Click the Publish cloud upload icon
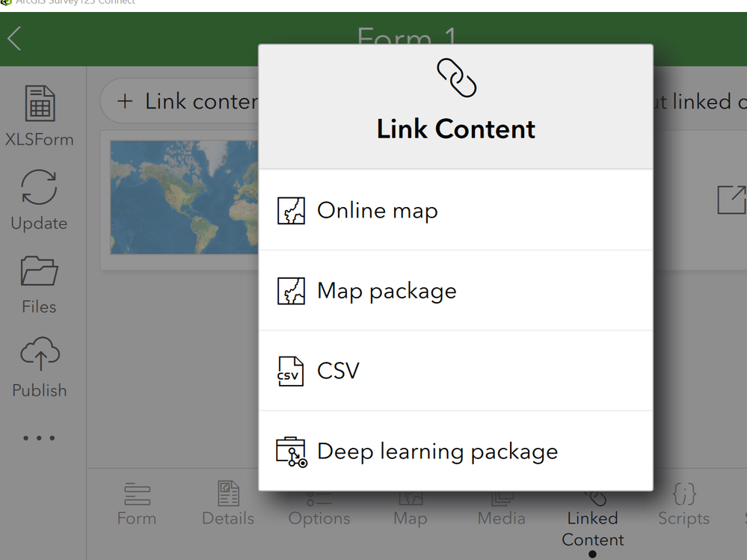 pyautogui.click(x=40, y=354)
